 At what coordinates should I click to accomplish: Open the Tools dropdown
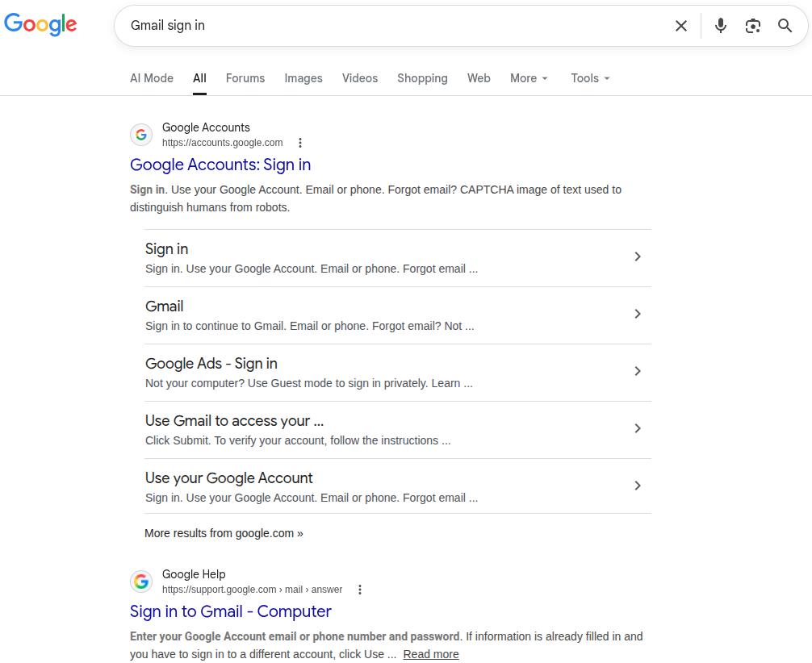(x=589, y=78)
